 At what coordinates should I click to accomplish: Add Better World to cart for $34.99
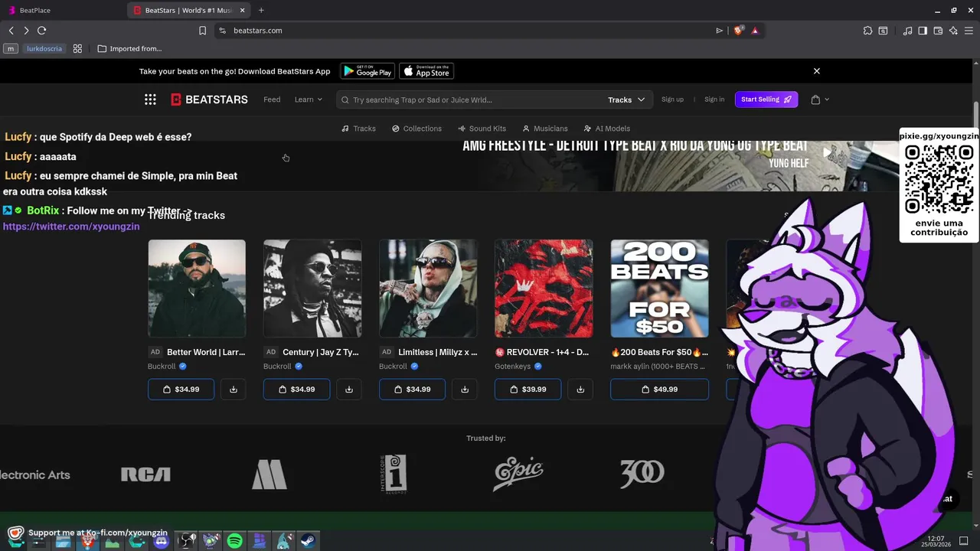(x=181, y=390)
